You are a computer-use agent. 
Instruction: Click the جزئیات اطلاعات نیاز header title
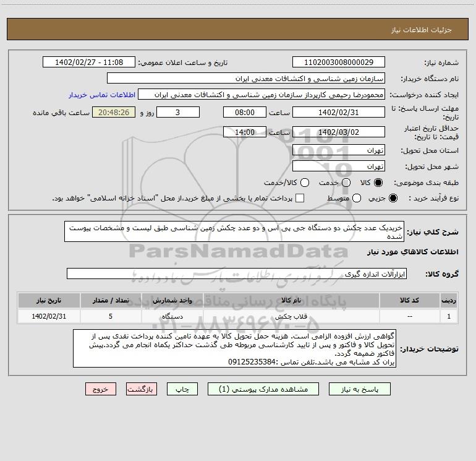[x=422, y=30]
